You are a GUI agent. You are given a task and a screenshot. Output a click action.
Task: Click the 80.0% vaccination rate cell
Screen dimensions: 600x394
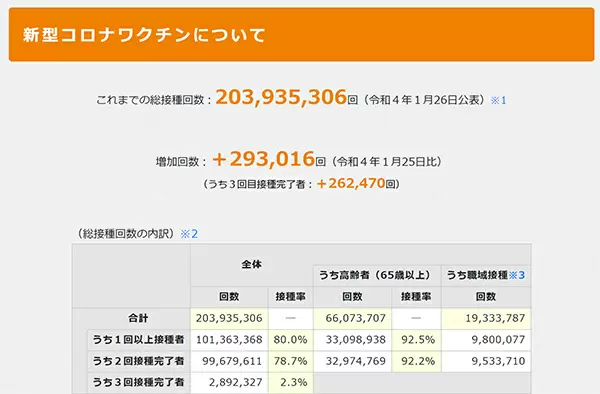(290, 339)
